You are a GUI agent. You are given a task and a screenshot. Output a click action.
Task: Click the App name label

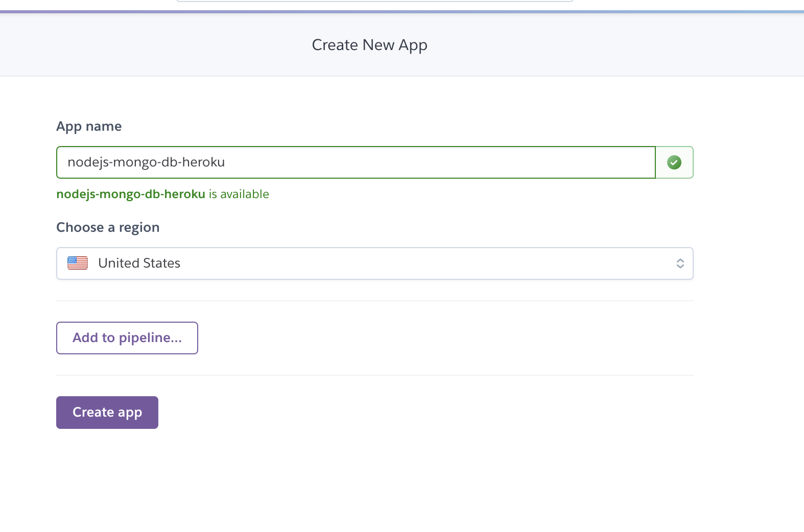tap(89, 126)
